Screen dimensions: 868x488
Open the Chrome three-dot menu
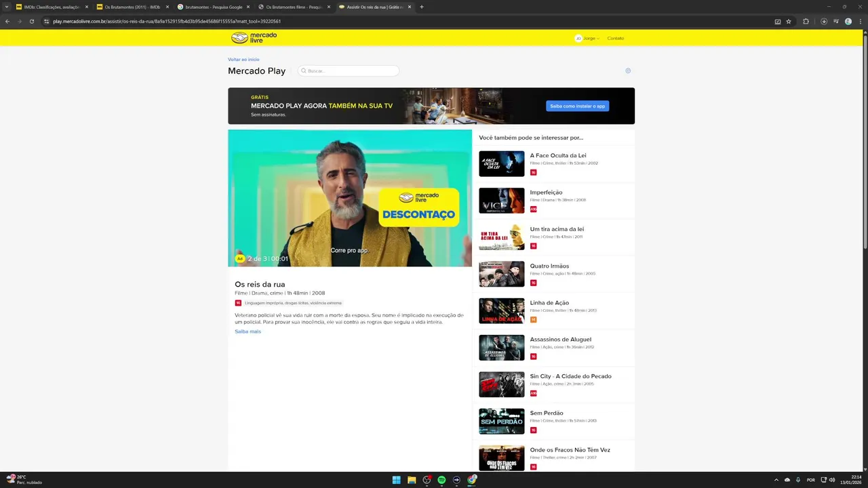coord(860,21)
